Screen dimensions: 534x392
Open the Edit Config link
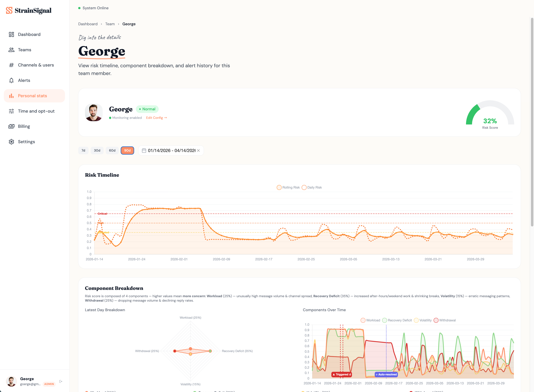(156, 118)
